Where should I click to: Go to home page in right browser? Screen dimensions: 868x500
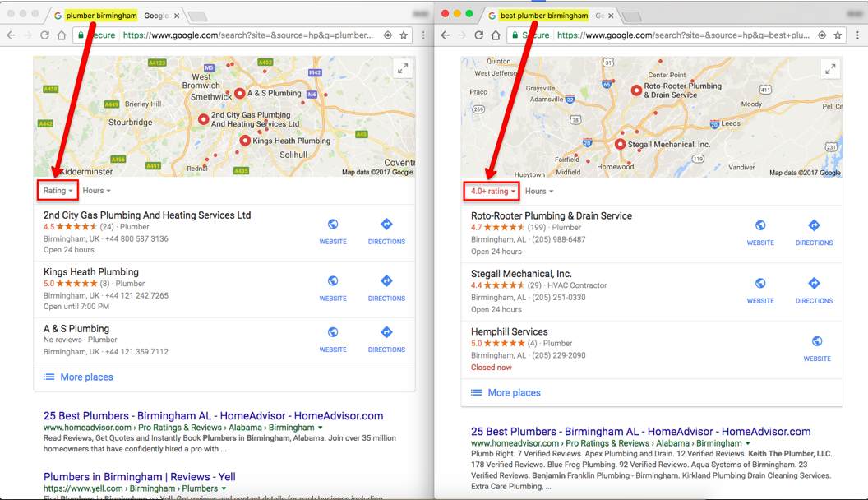[496, 35]
